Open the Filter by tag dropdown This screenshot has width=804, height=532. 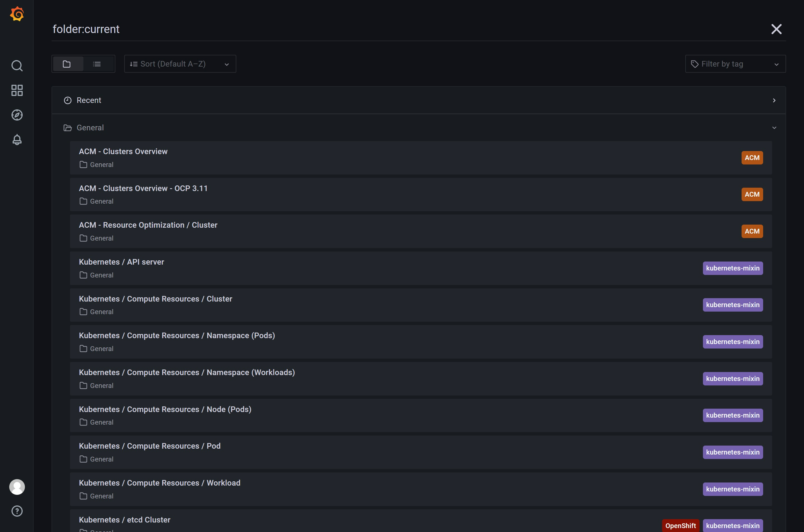[735, 64]
